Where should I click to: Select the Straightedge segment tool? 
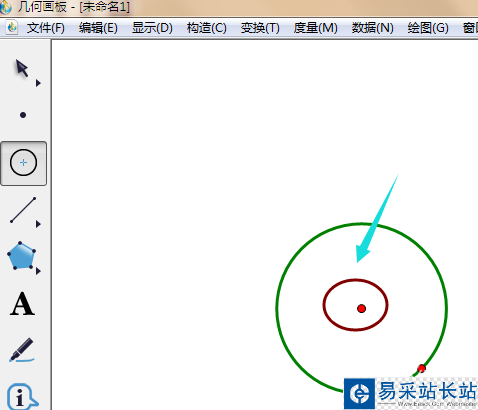pyautogui.click(x=23, y=210)
